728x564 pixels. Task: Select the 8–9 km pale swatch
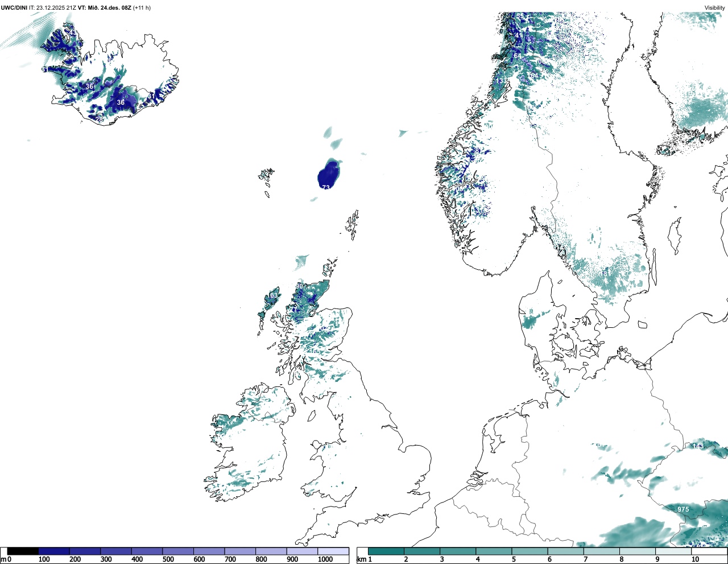[x=637, y=551]
